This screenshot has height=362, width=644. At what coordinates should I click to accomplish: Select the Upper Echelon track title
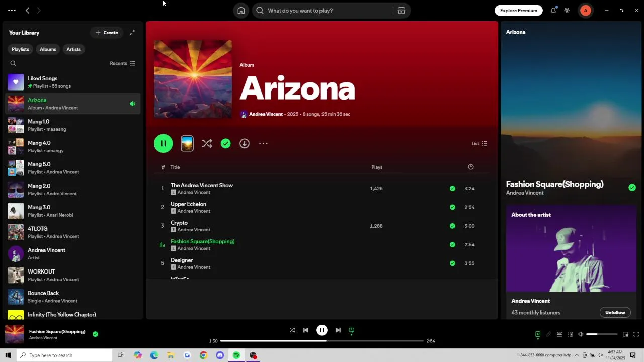pos(188,204)
